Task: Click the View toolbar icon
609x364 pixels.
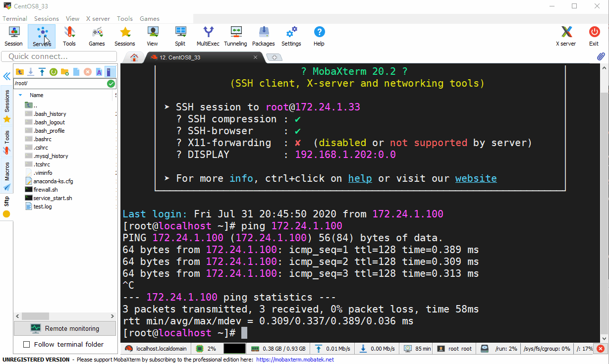Action: tap(152, 36)
